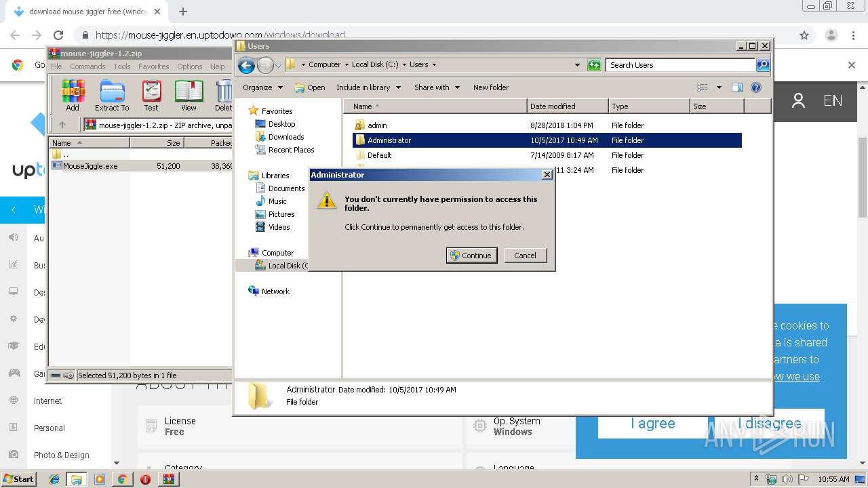Click the bookmark star in Chrome address bar
This screenshot has width=868, height=488.
pos(804,35)
